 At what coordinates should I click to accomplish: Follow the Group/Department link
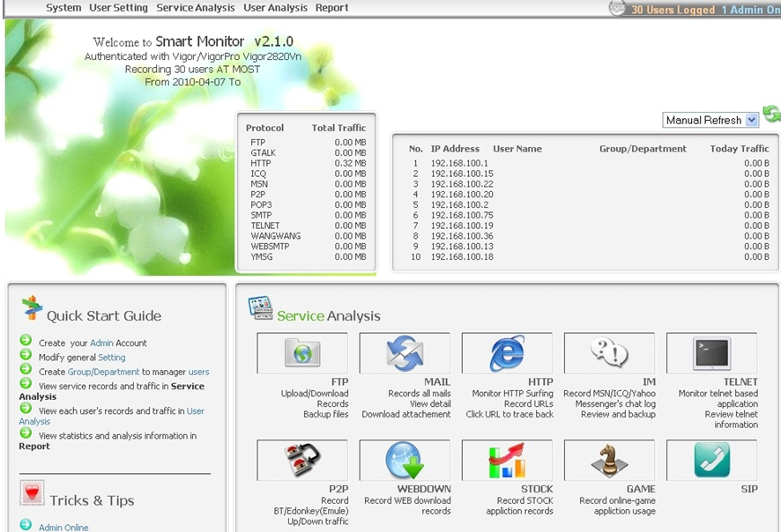click(x=104, y=372)
